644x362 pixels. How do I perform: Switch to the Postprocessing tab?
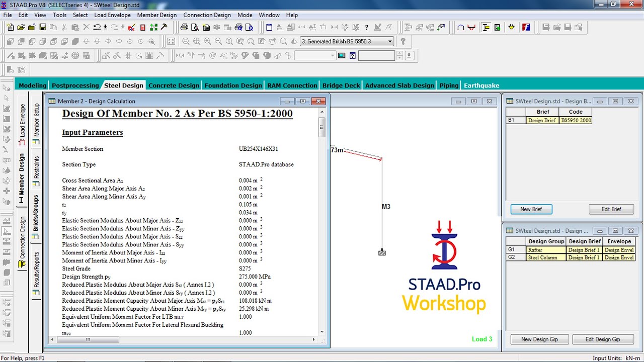pyautogui.click(x=75, y=85)
